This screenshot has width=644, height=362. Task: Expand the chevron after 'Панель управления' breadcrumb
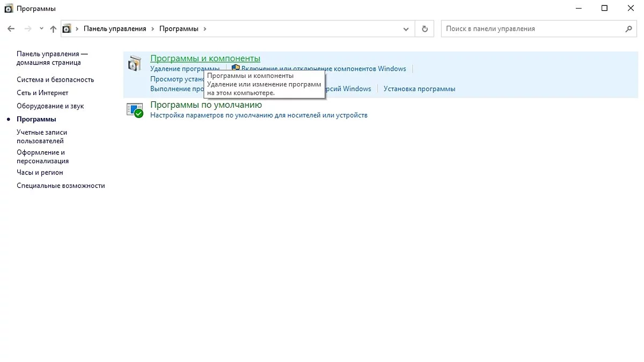click(x=153, y=29)
